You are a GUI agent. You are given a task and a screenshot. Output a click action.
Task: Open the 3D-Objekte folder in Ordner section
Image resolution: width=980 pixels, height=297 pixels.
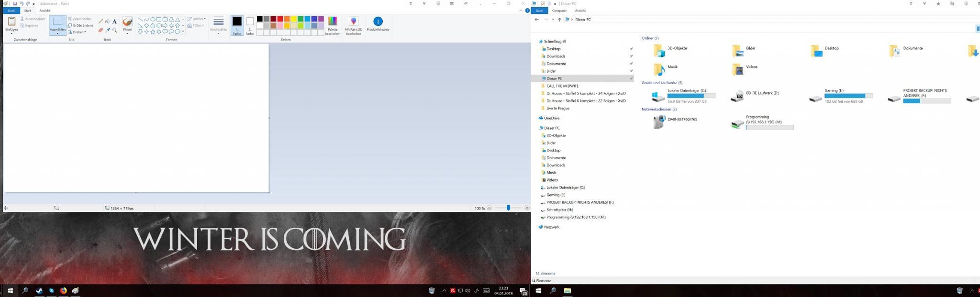click(x=670, y=51)
